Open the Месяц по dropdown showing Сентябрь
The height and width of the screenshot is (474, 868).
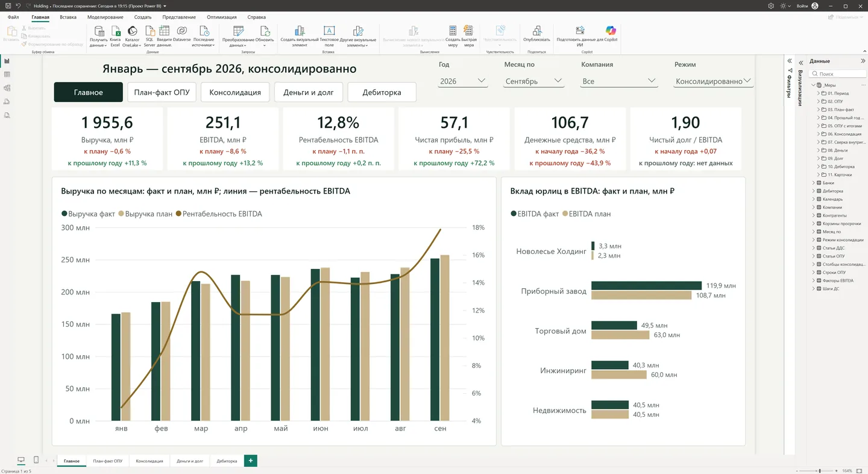pos(533,81)
